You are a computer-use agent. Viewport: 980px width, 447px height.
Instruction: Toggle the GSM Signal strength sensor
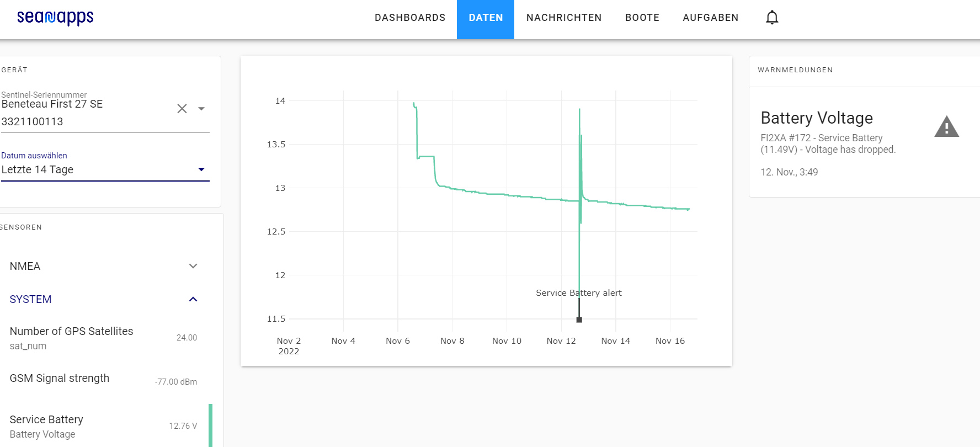(x=103, y=379)
